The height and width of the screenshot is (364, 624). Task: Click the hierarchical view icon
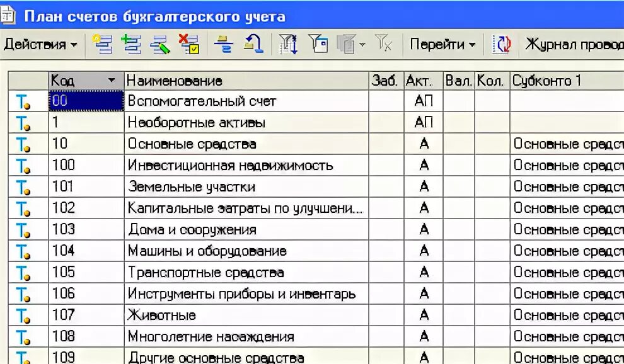click(223, 43)
